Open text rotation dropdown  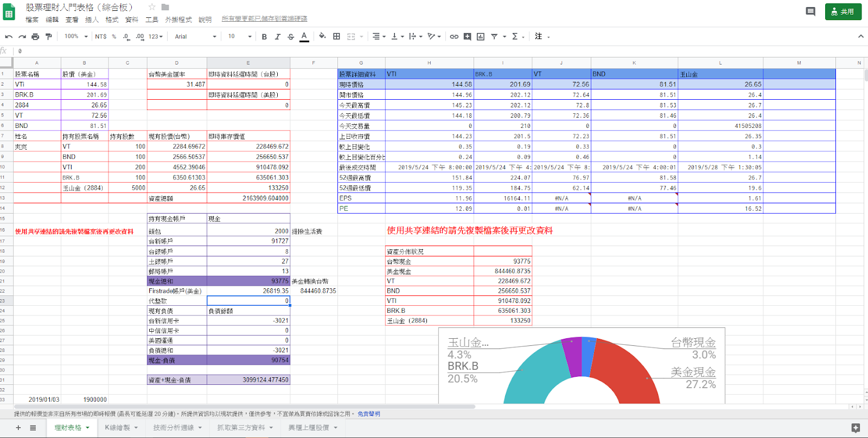434,36
